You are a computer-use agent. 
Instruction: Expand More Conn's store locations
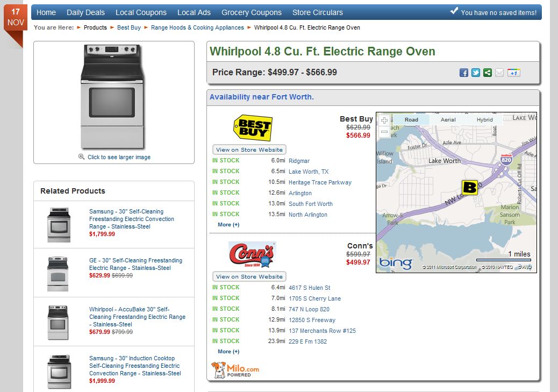click(228, 352)
